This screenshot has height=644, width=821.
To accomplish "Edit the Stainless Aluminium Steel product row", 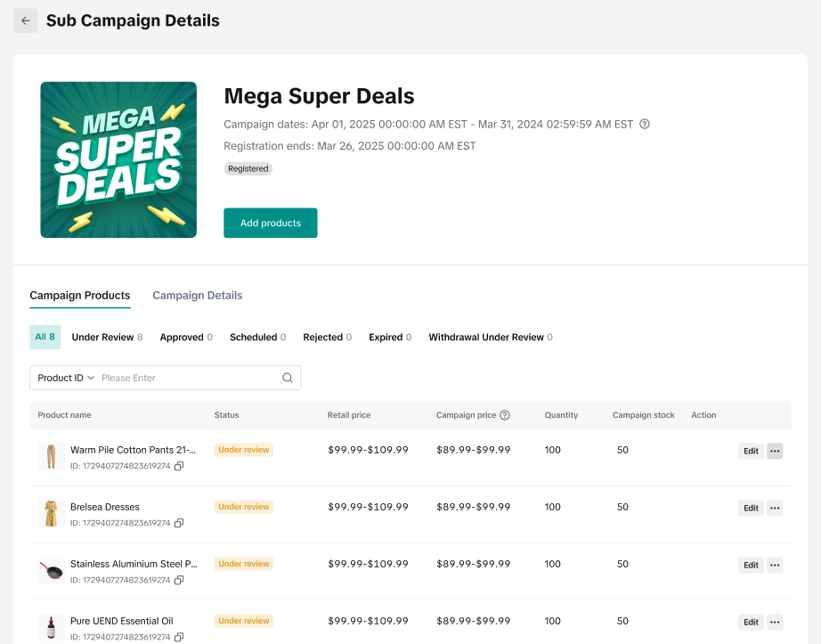I will (x=751, y=565).
